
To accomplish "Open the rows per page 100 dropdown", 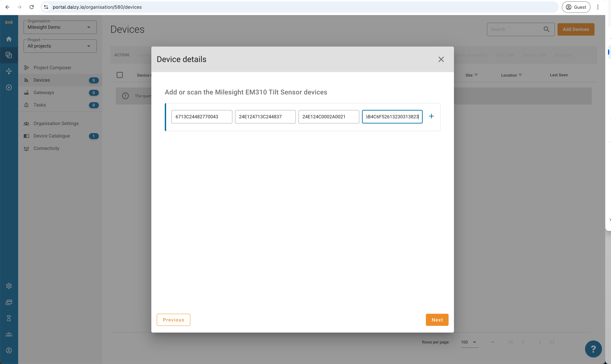I will click(x=469, y=342).
